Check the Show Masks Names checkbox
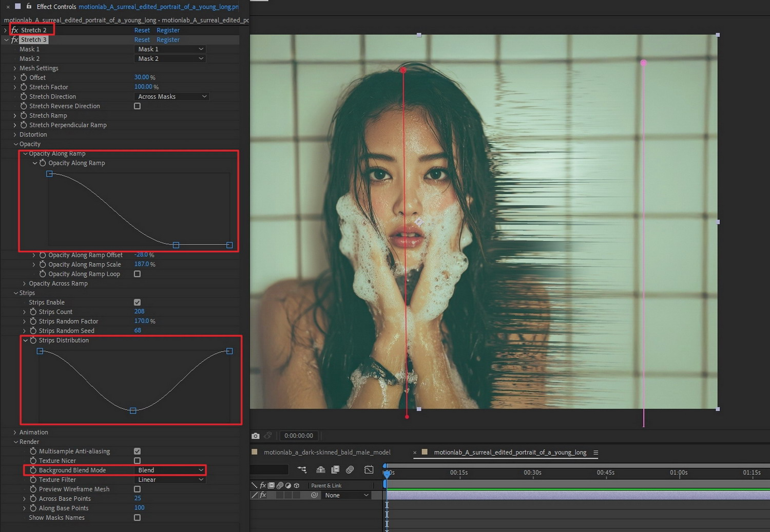 pyautogui.click(x=137, y=518)
